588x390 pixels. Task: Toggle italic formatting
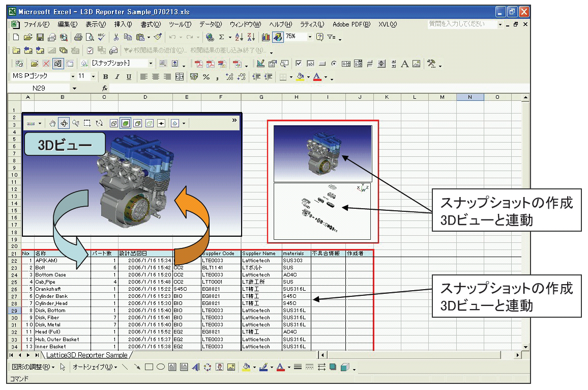coord(117,77)
